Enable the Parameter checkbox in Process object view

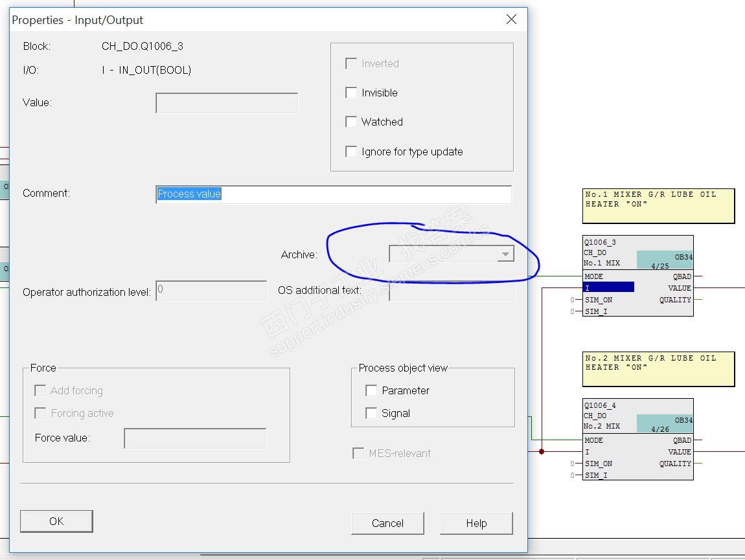coord(371,390)
